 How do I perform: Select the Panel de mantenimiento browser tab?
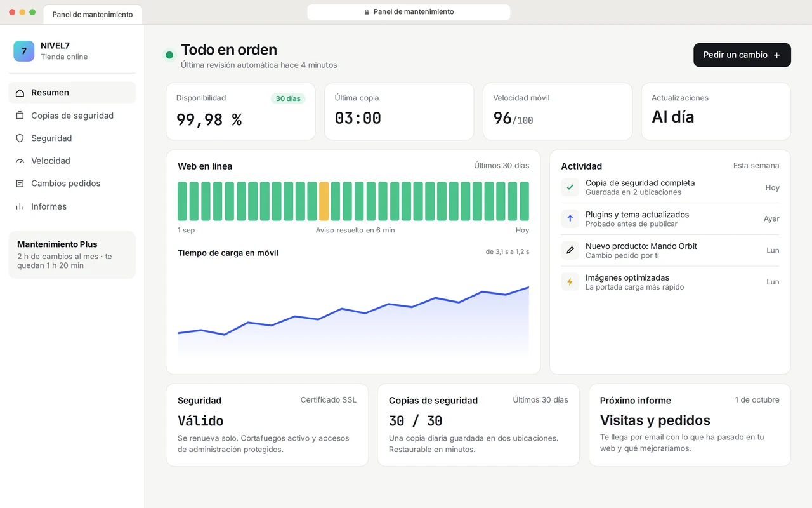tap(93, 15)
